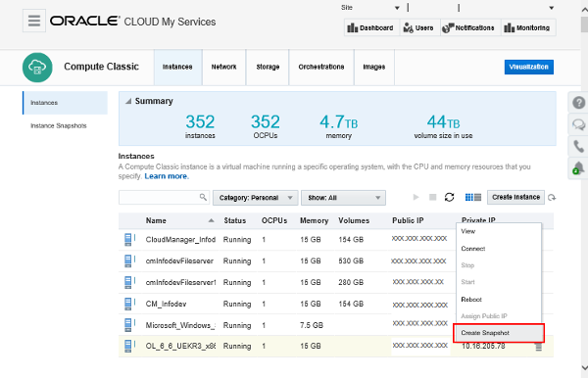This screenshot has width=588, height=378.
Task: Click the reload icon beside Create Instance
Action: point(552,198)
